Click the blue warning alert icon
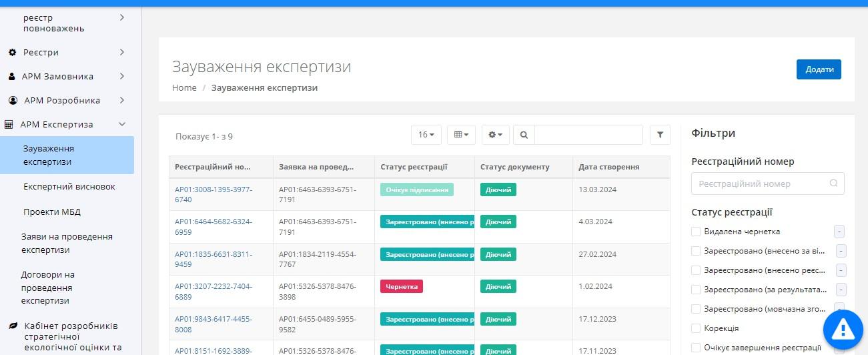The image size is (868, 355). coord(843,328)
